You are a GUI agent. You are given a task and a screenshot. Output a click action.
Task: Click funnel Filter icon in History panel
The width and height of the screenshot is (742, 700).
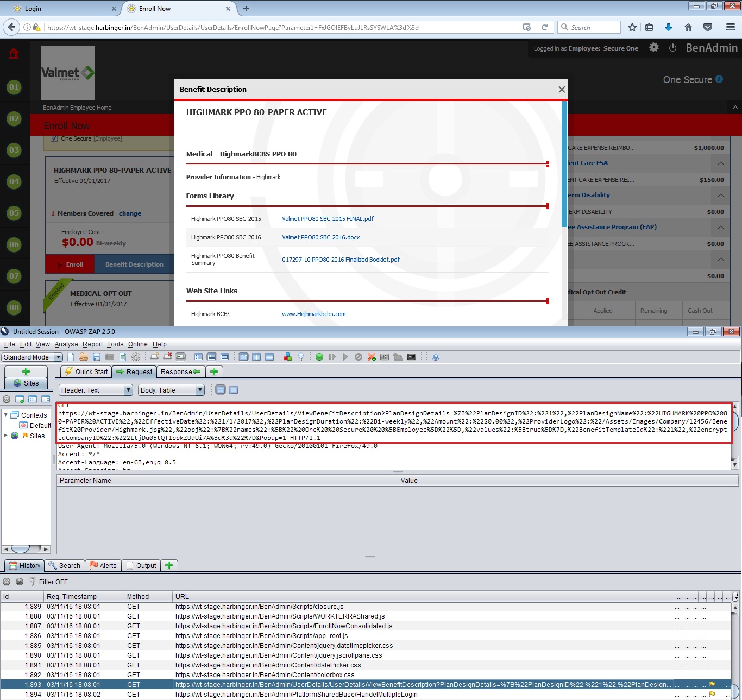point(32,582)
